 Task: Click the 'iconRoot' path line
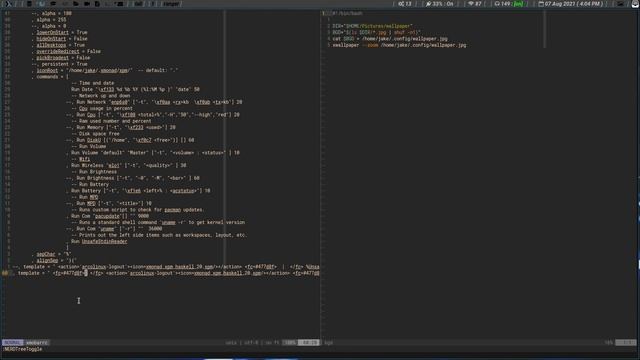(105, 70)
